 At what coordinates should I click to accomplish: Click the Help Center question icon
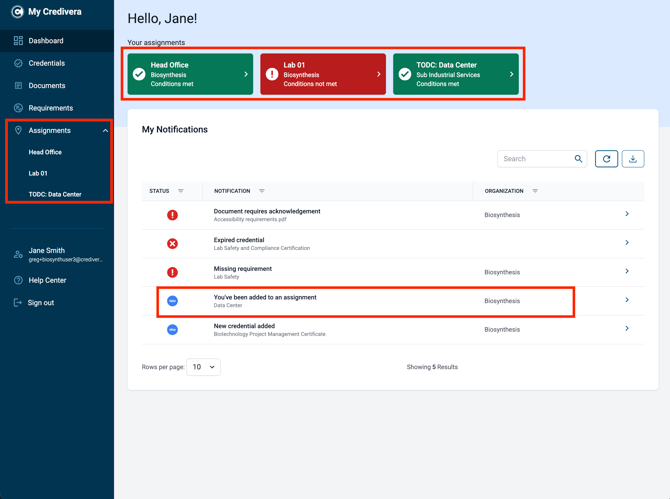tap(18, 280)
